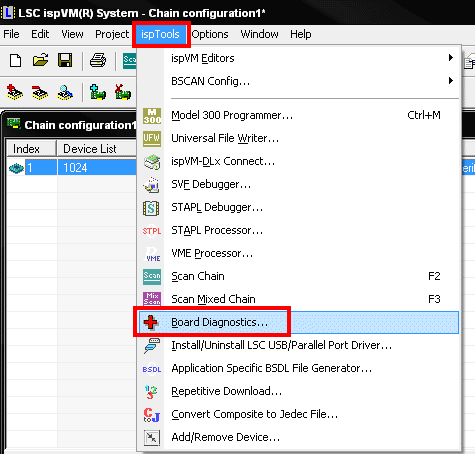
Task: Click the C to J convert icon
Action: tap(152, 415)
